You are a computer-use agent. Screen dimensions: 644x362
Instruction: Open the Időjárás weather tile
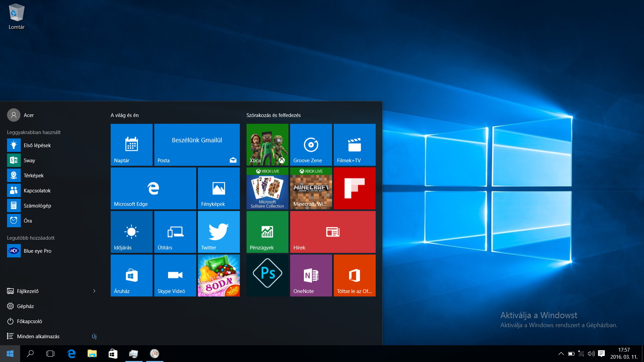pyautogui.click(x=131, y=232)
